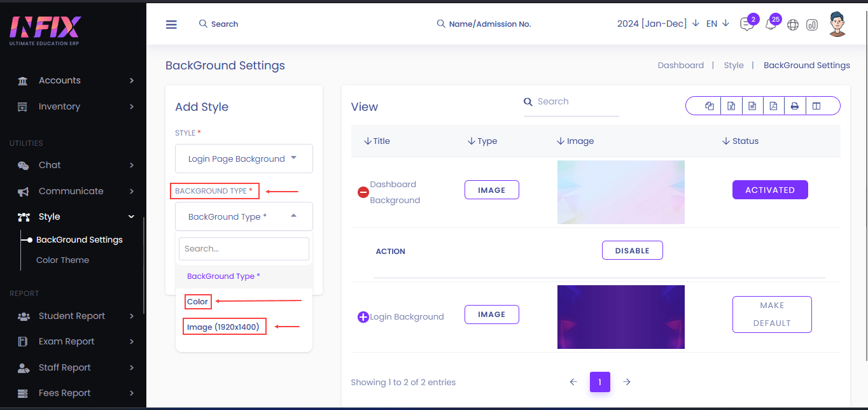The height and width of the screenshot is (410, 868).
Task: Expand the Student Report chevron
Action: pyautogui.click(x=132, y=316)
